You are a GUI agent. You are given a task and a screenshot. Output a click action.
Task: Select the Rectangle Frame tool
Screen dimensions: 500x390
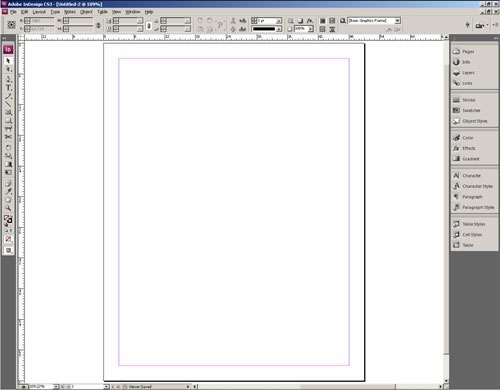coord(8,113)
